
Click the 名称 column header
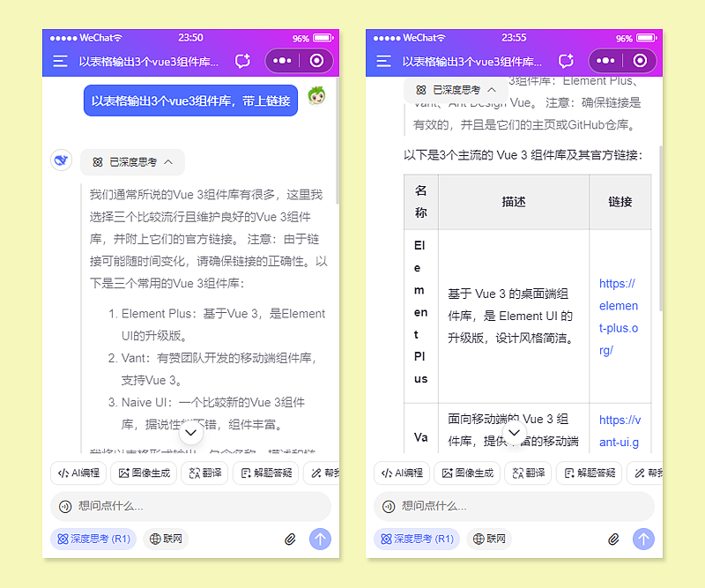coord(421,202)
